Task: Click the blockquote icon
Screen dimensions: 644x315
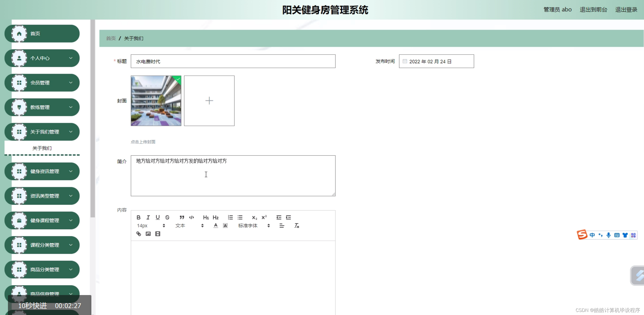Action: pos(182,217)
